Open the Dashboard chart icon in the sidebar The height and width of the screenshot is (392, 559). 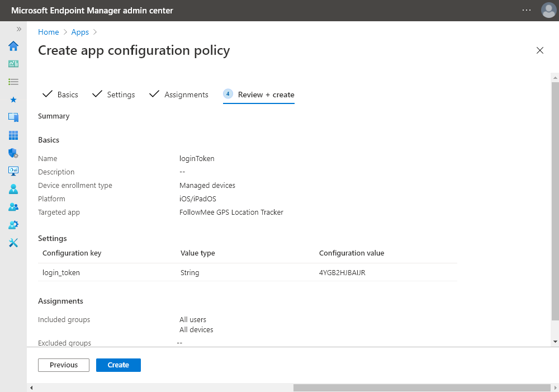coord(13,64)
